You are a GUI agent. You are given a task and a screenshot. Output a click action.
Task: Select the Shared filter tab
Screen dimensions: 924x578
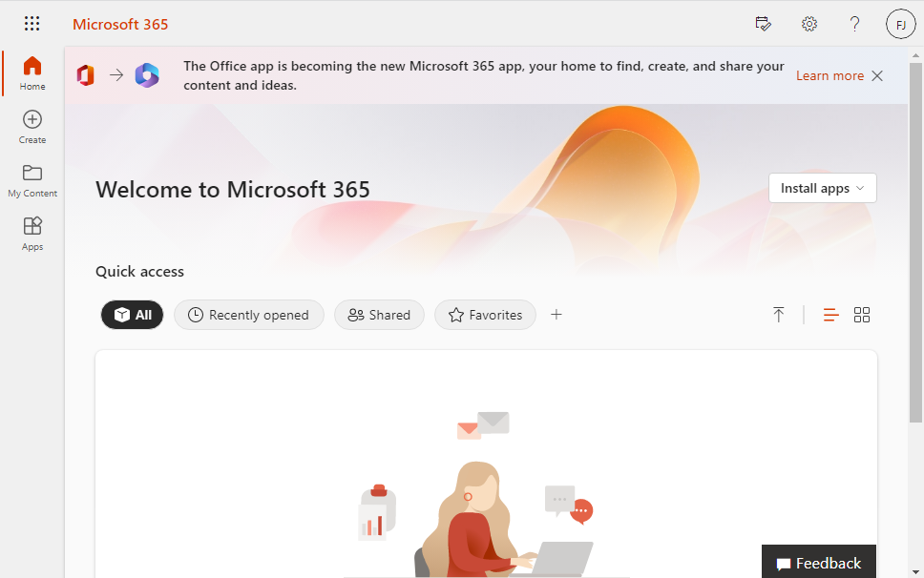coord(379,315)
